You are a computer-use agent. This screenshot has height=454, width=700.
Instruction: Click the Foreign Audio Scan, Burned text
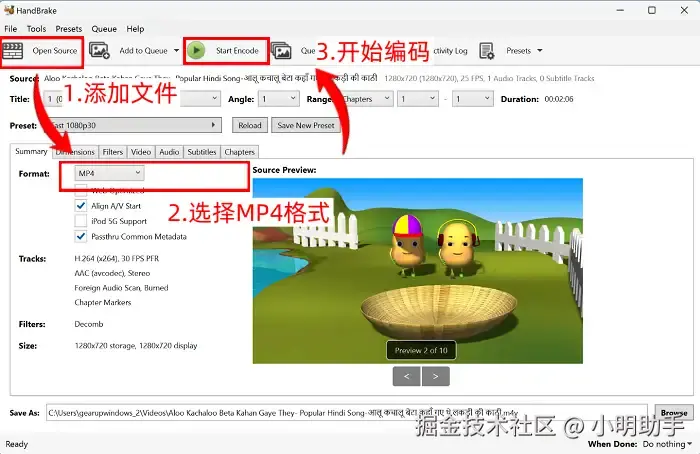click(x=121, y=288)
